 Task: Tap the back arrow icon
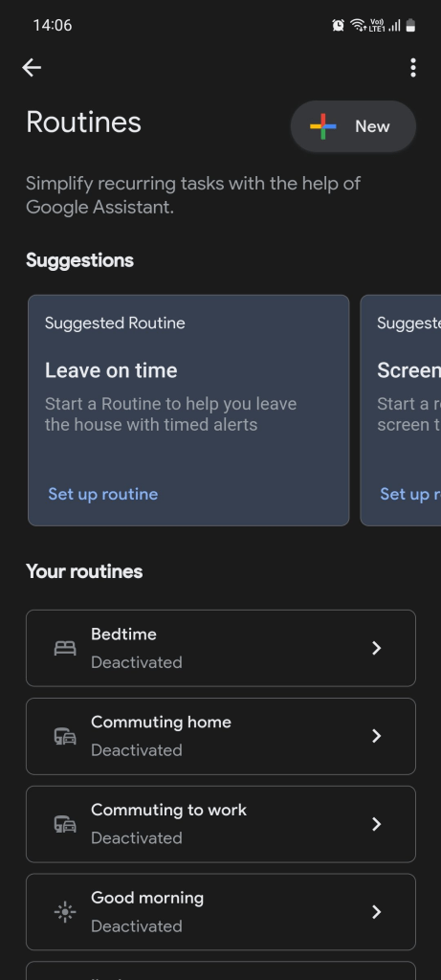32,68
